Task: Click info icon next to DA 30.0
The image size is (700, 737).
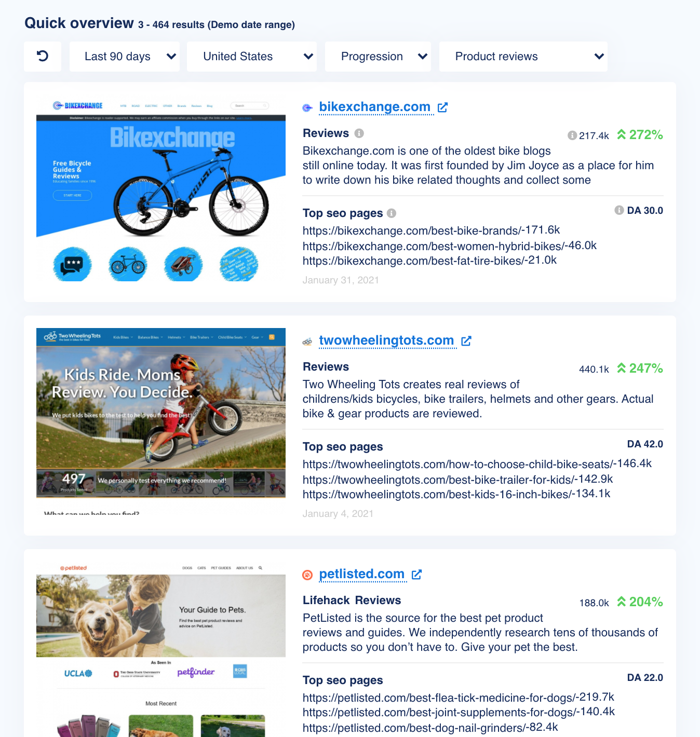Action: (x=619, y=210)
